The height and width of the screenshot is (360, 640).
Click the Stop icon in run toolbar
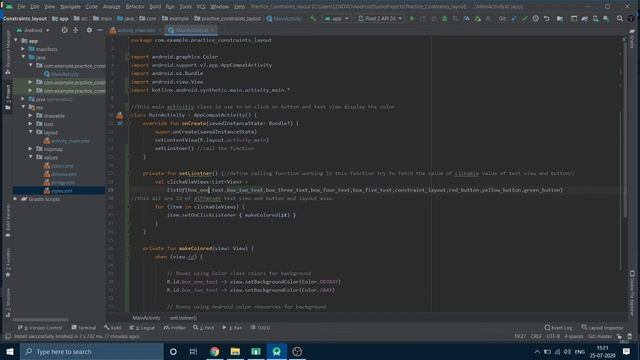(488, 19)
